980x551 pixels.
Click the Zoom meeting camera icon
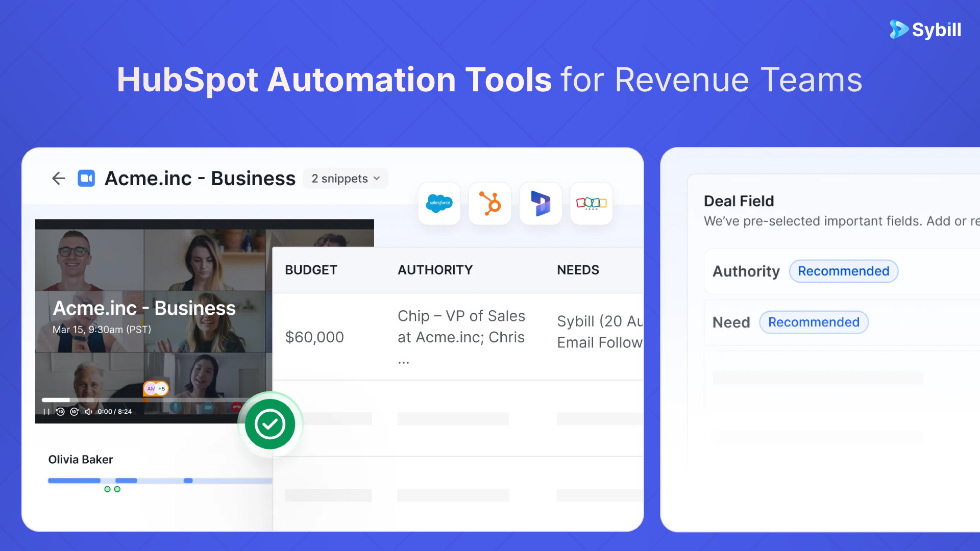click(86, 179)
